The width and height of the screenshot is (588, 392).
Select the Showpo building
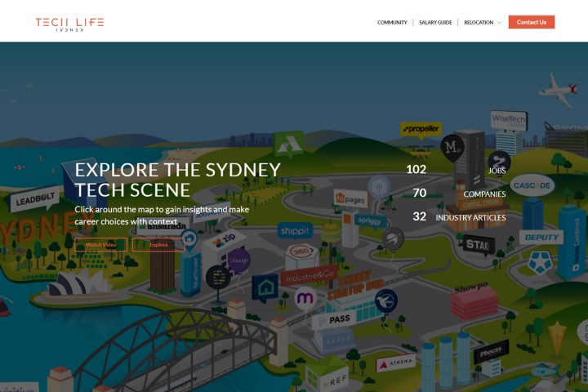pos(474,300)
